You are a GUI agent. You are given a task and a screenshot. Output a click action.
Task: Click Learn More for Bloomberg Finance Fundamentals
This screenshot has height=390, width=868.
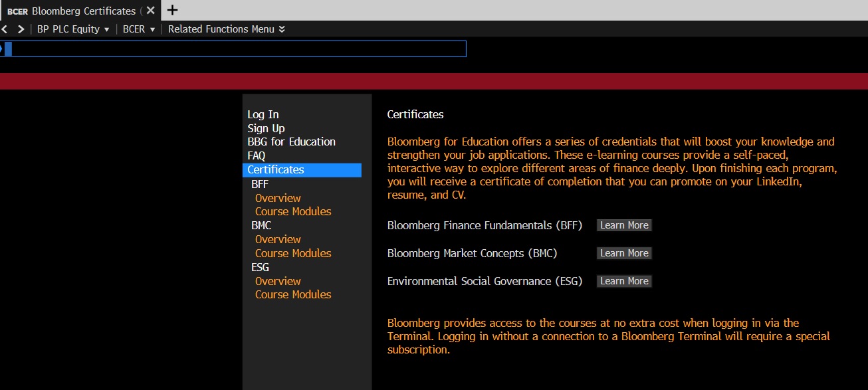pos(624,225)
